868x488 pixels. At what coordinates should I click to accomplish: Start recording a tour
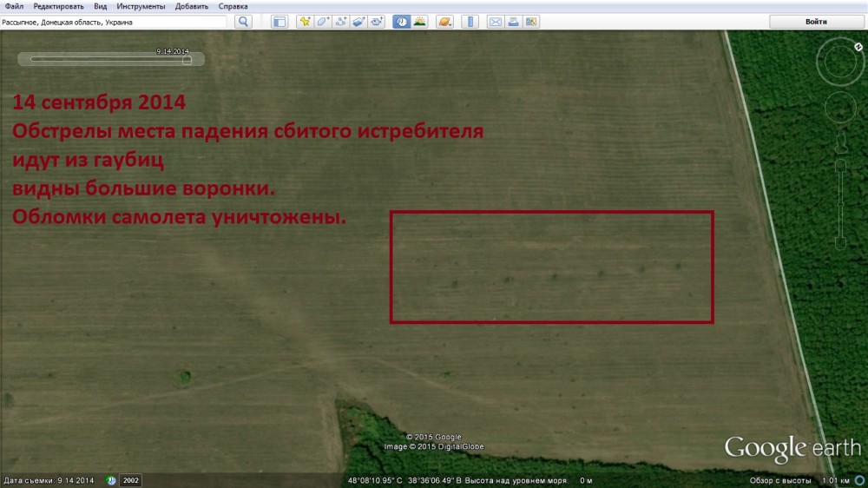point(377,22)
